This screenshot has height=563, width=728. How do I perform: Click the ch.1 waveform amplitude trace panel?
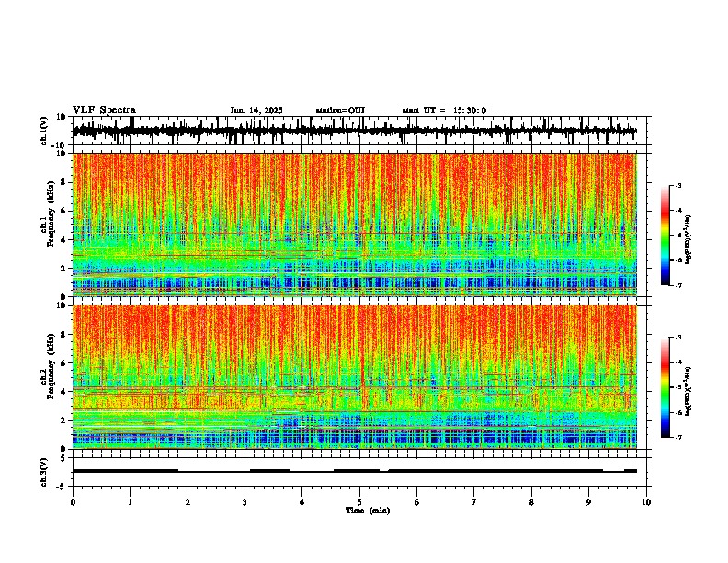tap(361, 131)
